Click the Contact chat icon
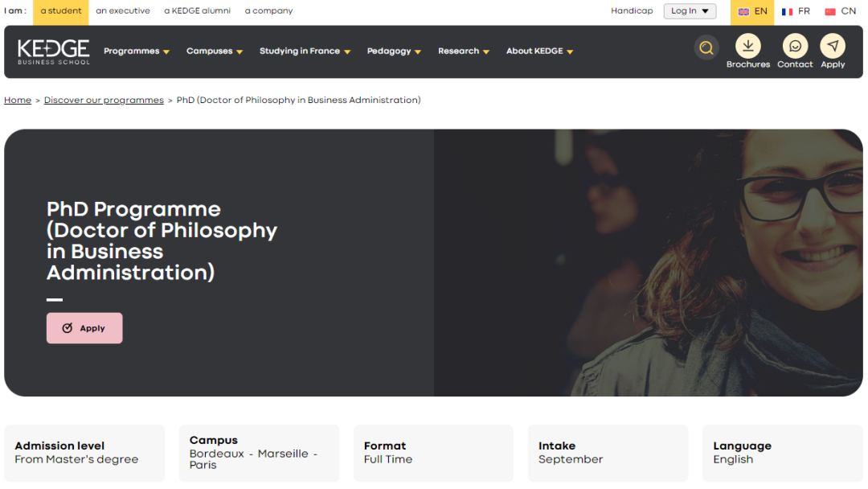The width and height of the screenshot is (868, 489). [x=795, y=46]
